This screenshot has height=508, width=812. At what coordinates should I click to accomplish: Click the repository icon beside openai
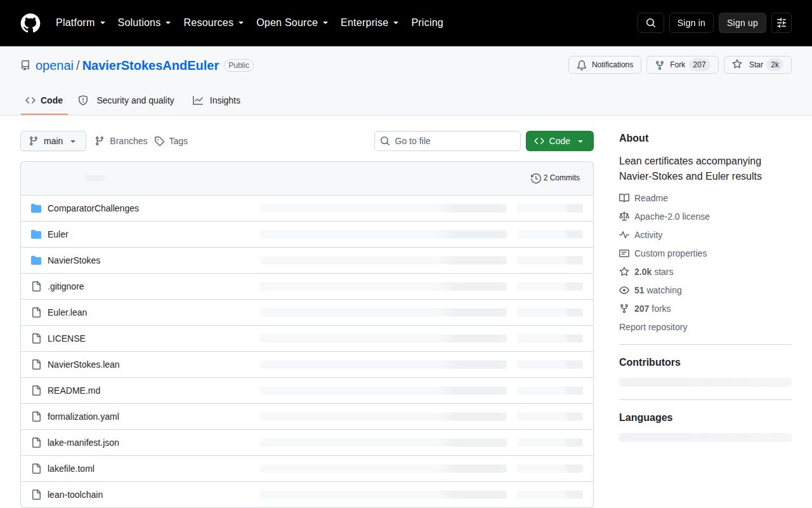point(25,65)
